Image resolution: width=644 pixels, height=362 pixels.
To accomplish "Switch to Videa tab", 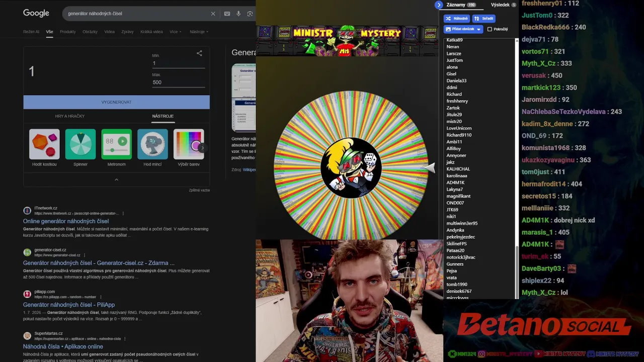I will click(109, 32).
